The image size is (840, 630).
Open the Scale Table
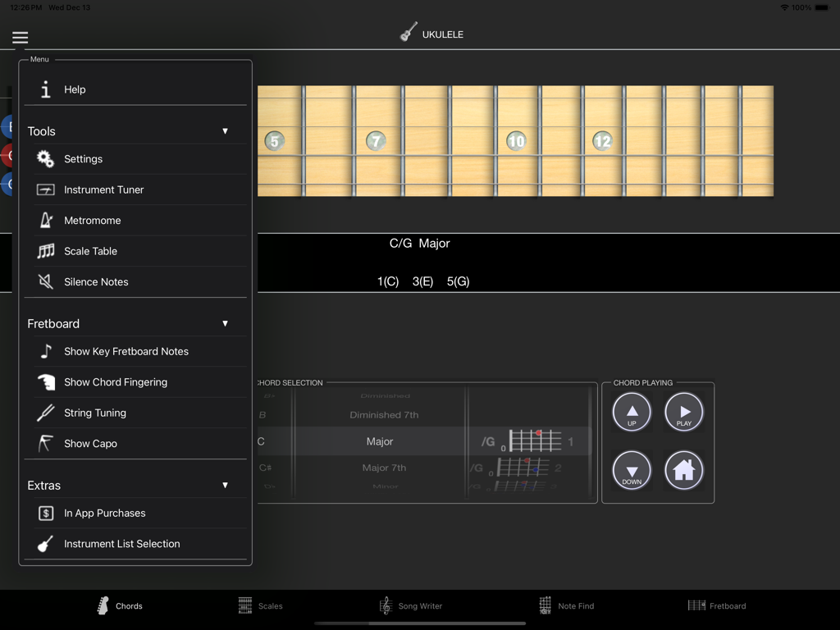point(89,251)
